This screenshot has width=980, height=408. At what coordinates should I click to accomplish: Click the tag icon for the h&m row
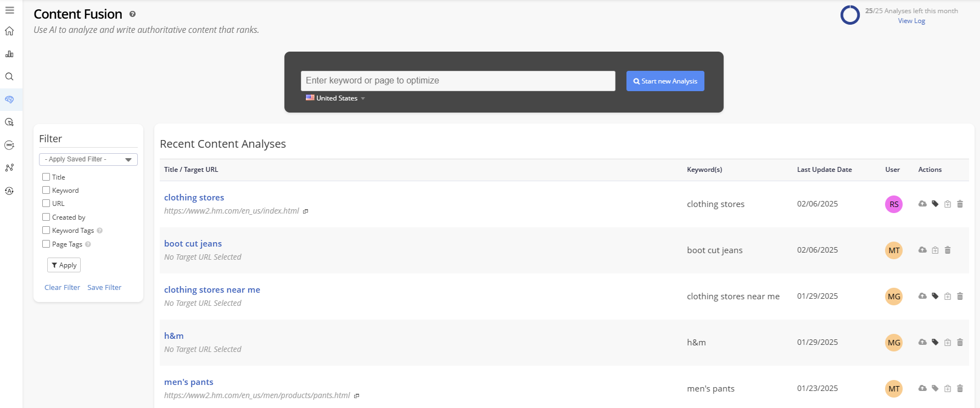pos(935,342)
